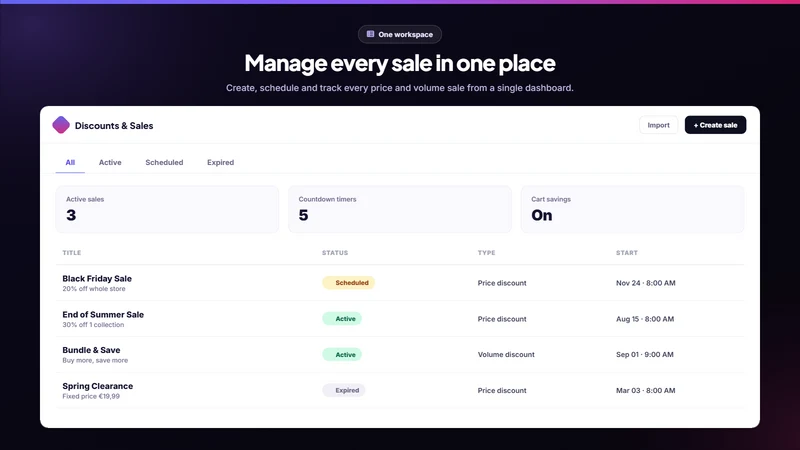The width and height of the screenshot is (800, 450).
Task: Click the Mar 03 · 8:00 AM start
Action: coord(645,390)
